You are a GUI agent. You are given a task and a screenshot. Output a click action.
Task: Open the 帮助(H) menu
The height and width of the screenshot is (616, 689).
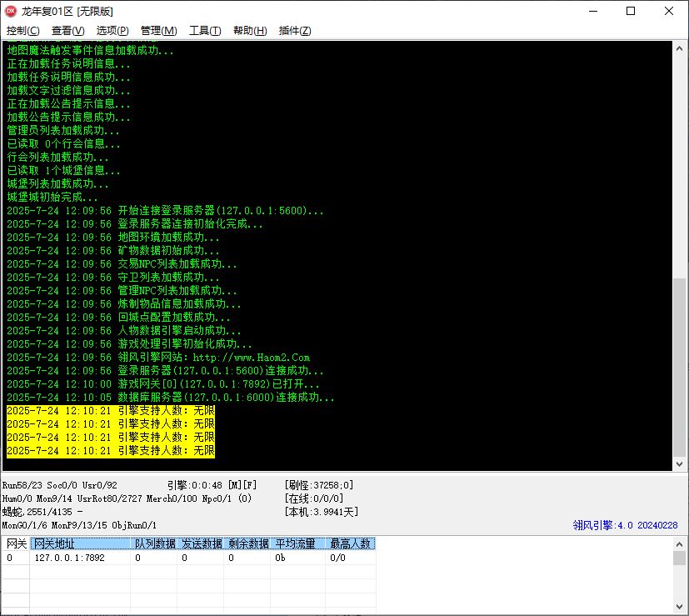pyautogui.click(x=250, y=30)
